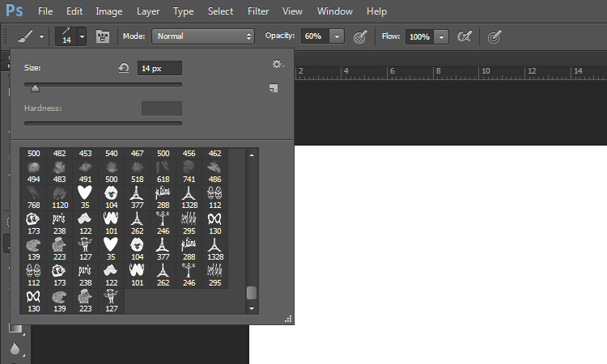Choose heart brush 35 beside the 1120 brush
Viewport: 607px width, 364px height.
pos(86,197)
